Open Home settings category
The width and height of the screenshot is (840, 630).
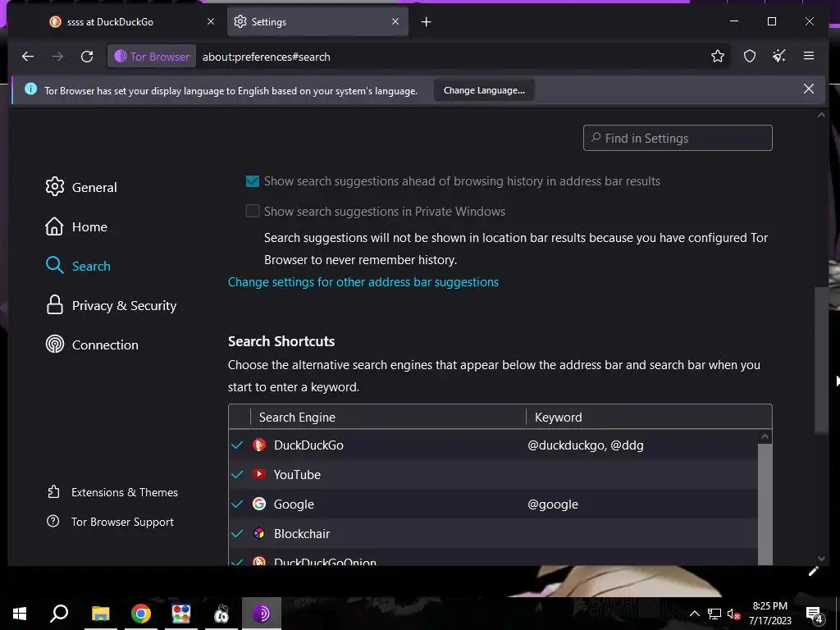click(76, 226)
